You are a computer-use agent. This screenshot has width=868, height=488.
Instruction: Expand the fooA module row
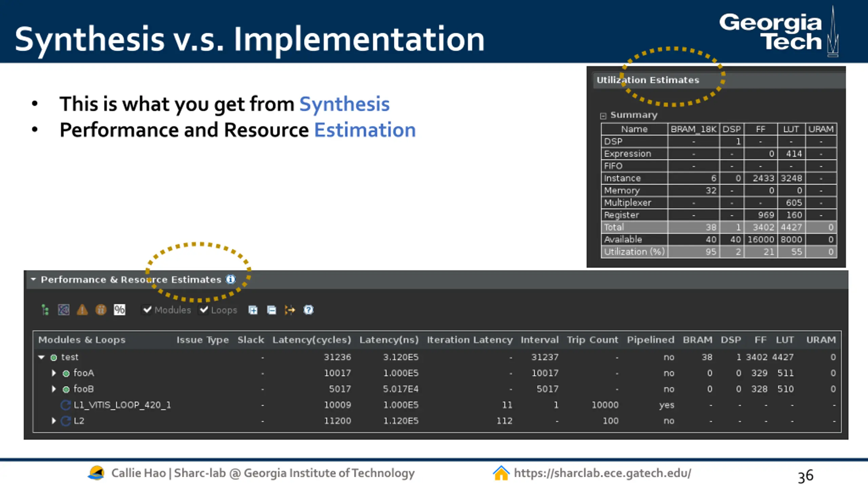[54, 373]
